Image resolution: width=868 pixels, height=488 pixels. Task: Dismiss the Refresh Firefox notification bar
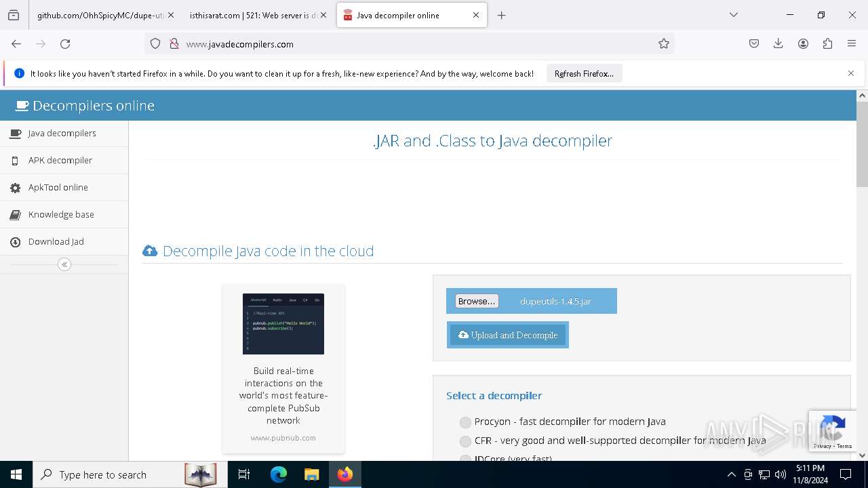(x=851, y=73)
